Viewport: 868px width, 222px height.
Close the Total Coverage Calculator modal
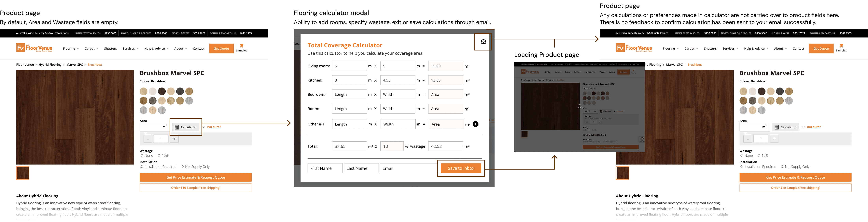[483, 41]
